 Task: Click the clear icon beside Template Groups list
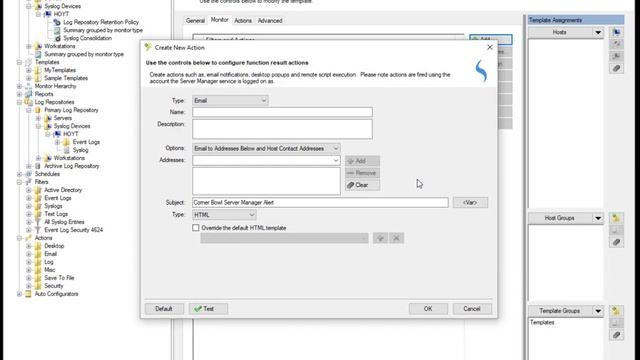click(616, 335)
